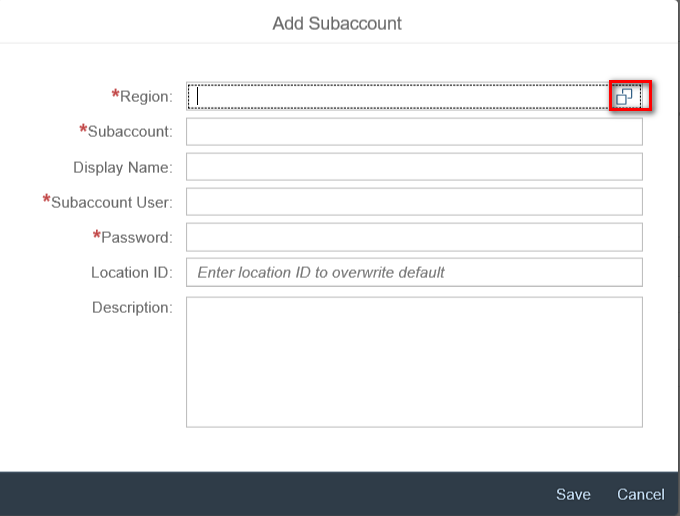Click the Password label text

click(x=137, y=237)
